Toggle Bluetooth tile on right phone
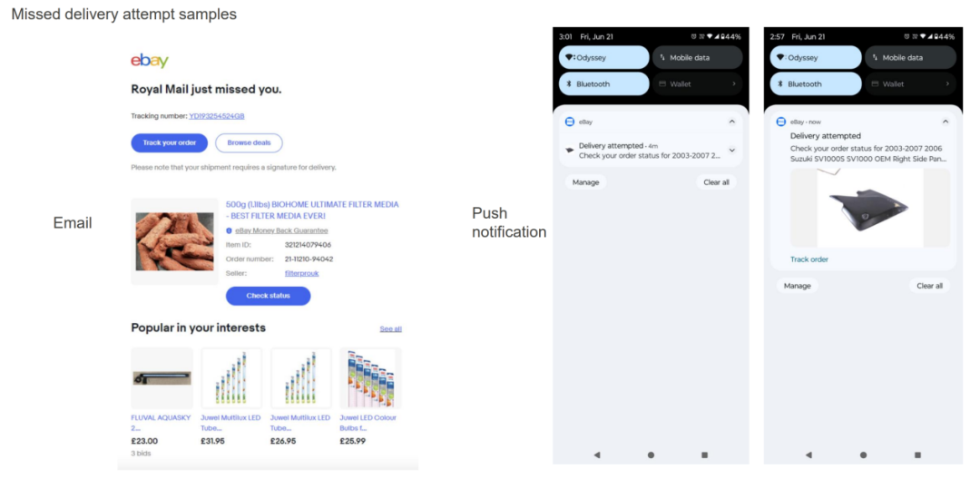 coord(815,83)
